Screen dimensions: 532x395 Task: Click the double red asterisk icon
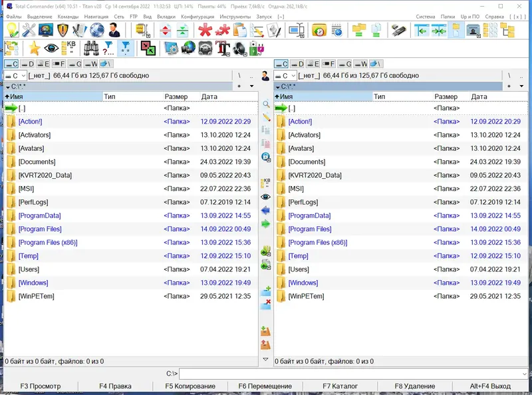(x=223, y=30)
